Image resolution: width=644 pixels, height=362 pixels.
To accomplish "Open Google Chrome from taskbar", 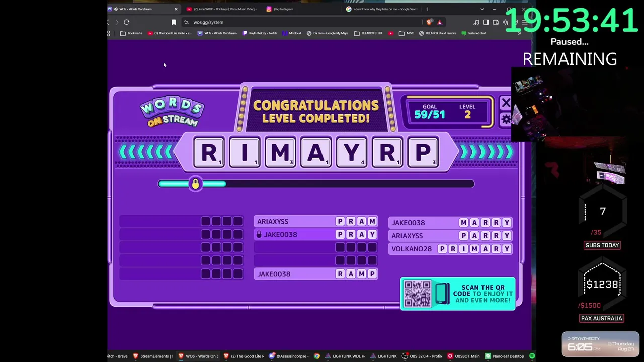I will 317,356.
